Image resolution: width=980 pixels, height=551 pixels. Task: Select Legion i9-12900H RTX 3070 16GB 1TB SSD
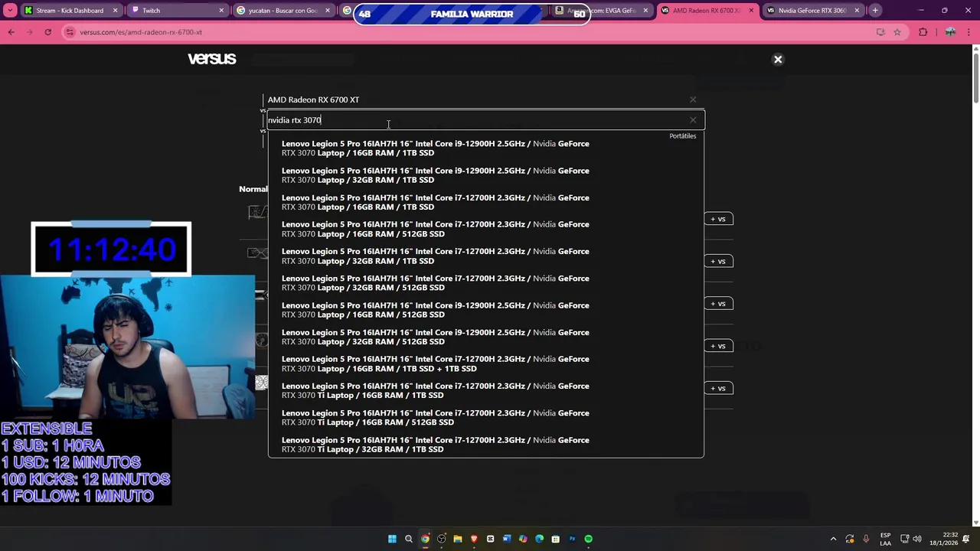[485, 148]
